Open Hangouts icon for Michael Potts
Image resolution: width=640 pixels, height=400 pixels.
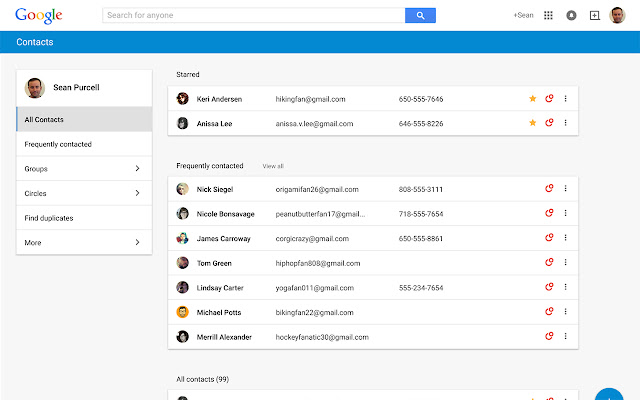549,311
